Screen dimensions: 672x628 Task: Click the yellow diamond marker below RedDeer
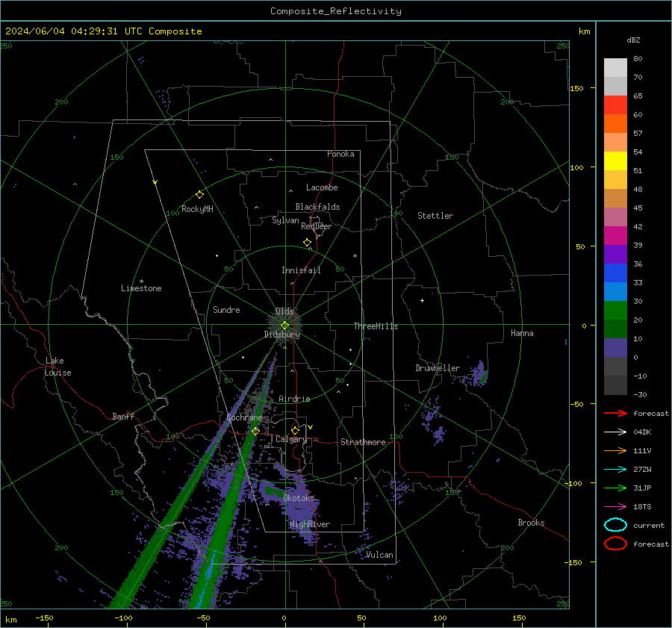[x=308, y=243]
